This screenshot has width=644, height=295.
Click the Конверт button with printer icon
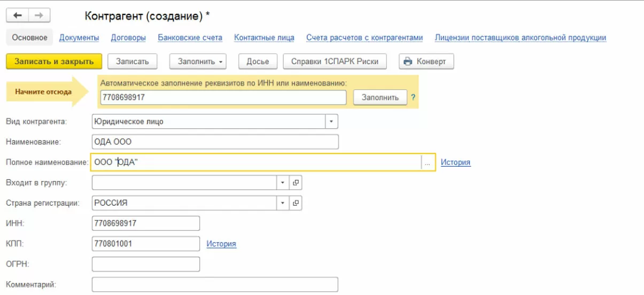426,61
